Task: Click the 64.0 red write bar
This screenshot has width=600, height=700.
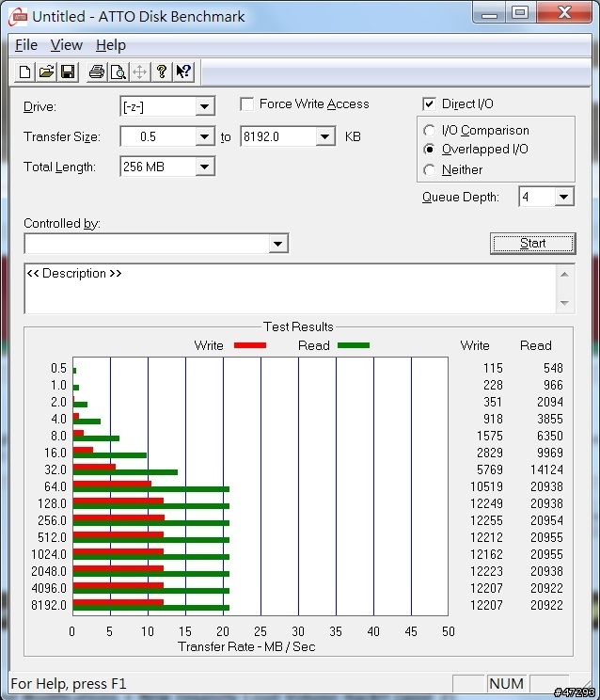Action: tap(112, 484)
